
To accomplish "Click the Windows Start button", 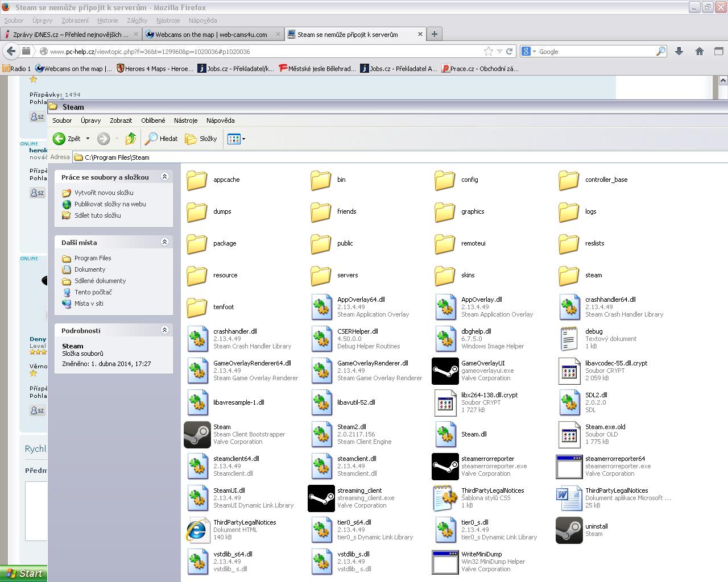I will pyautogui.click(x=24, y=573).
